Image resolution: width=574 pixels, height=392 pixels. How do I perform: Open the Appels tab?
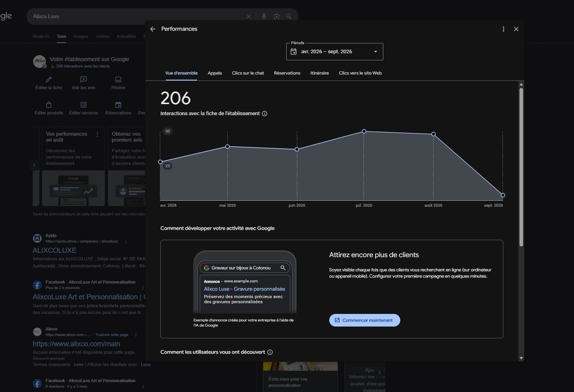click(x=215, y=73)
